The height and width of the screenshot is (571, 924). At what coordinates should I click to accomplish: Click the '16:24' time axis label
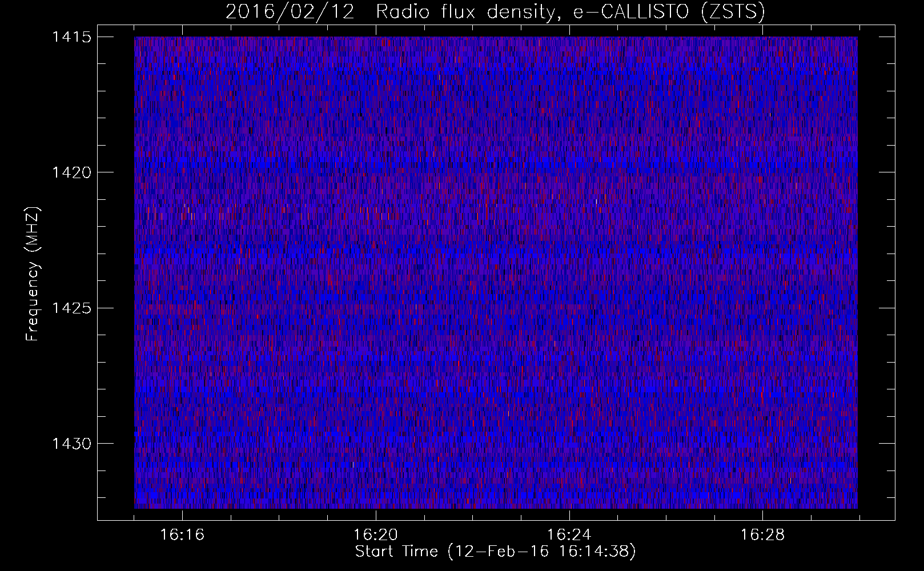pos(569,535)
